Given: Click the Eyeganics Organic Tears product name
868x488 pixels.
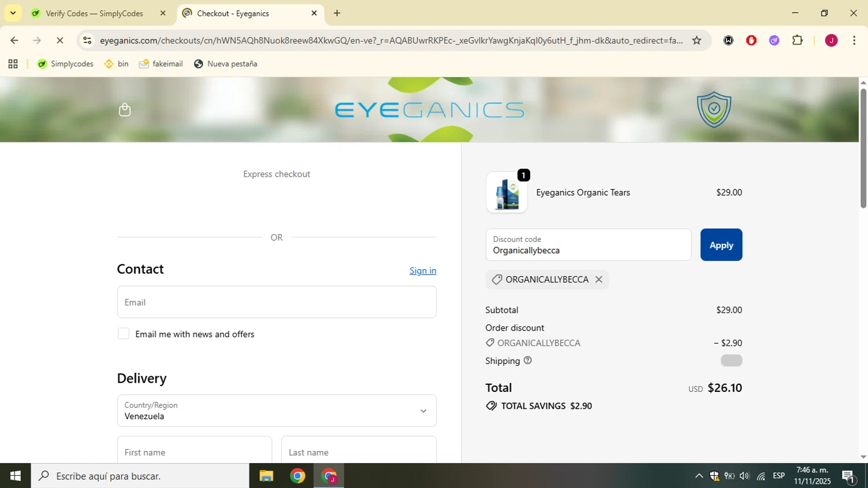Looking at the screenshot, I should (583, 192).
